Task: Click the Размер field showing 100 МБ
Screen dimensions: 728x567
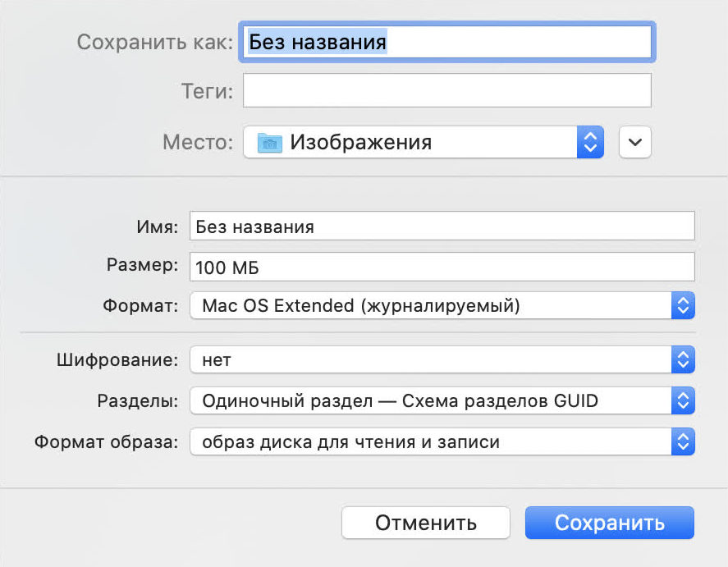Action: point(442,267)
